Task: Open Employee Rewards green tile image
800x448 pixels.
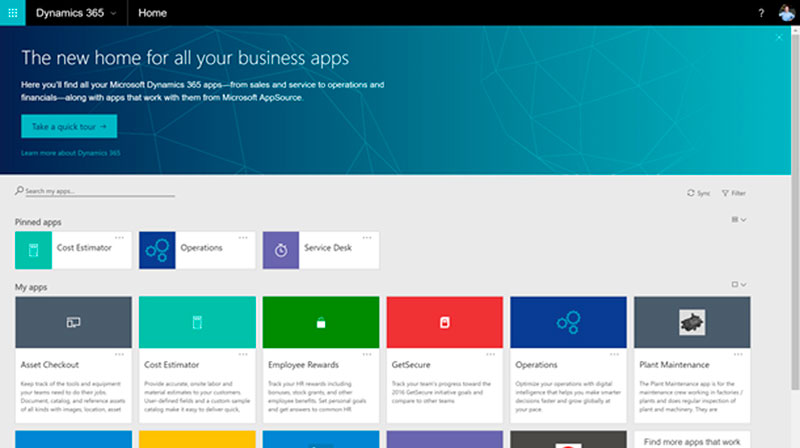Action: tap(321, 322)
